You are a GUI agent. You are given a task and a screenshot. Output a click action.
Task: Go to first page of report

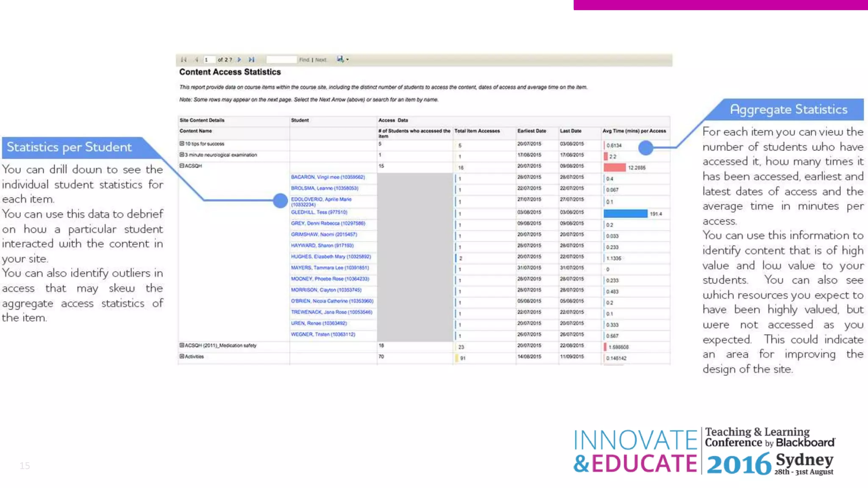(x=184, y=60)
